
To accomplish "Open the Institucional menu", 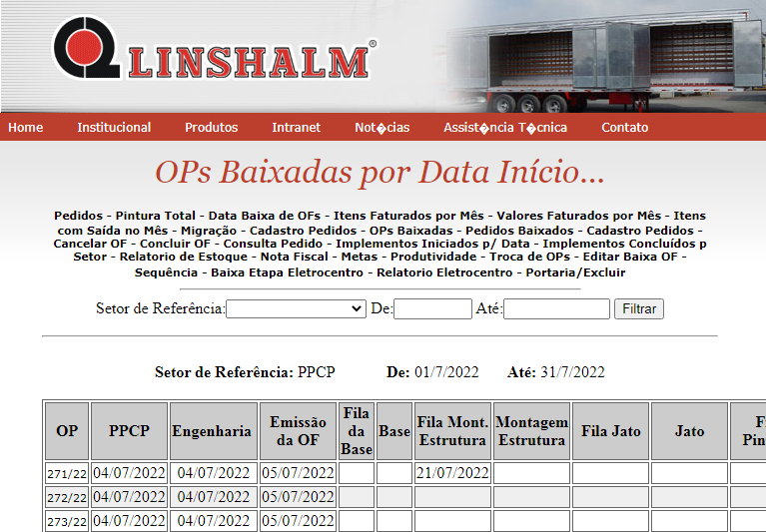I will 114,128.
